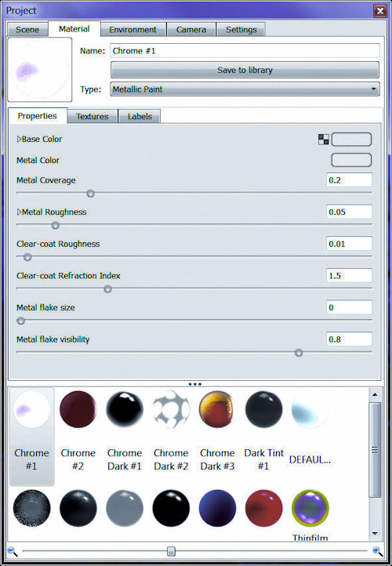Pick the Dark Tint #1 material
392x566 pixels.
point(264,409)
